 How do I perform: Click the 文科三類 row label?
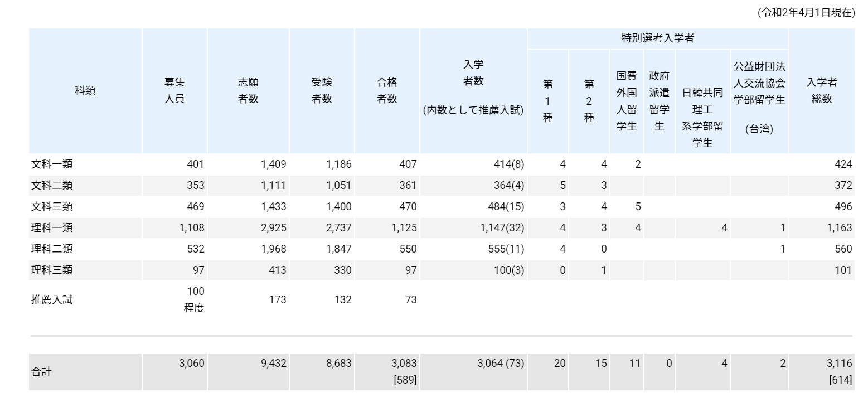52,207
